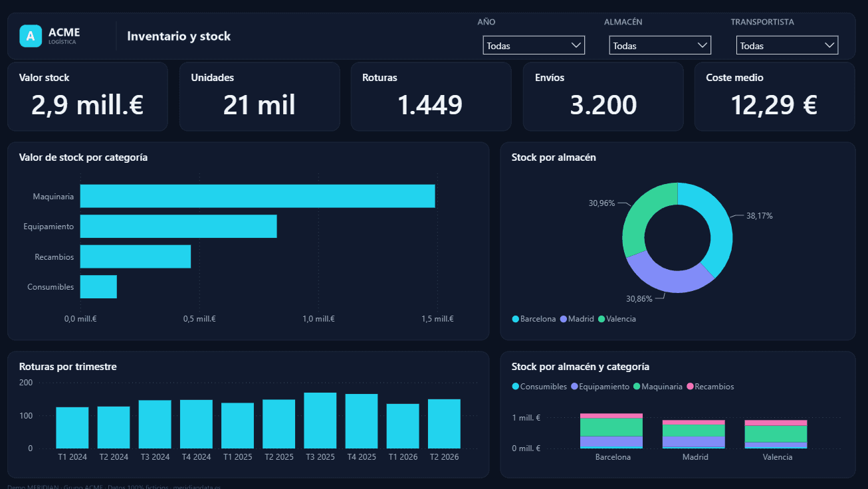Image resolution: width=868 pixels, height=489 pixels.
Task: Click the Stock por almacén y categoría title
Action: 580,367
